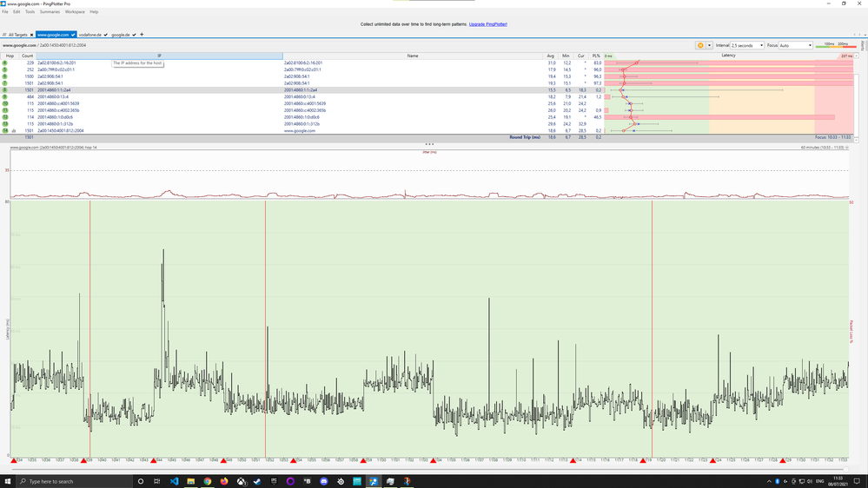Image resolution: width=868 pixels, height=488 pixels.
Task: Pause tracing with the orange pause button
Action: click(x=700, y=45)
